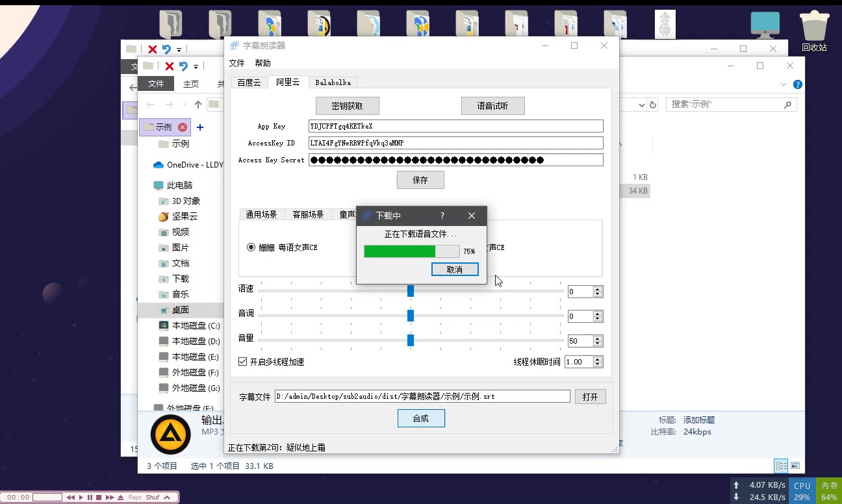Click the AccessKey ID input field
The width and height of the screenshot is (842, 504).
point(456,143)
